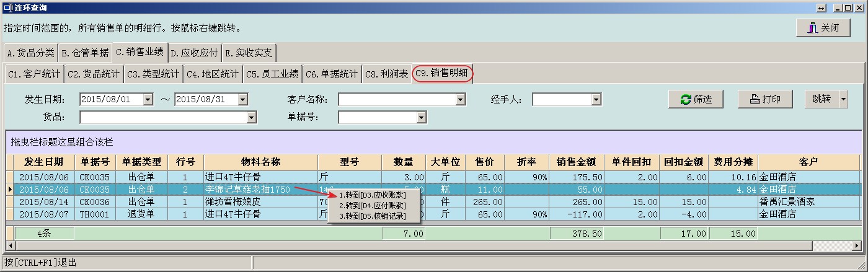Click the total 378.50 in the footer
The image size is (868, 272).
[x=577, y=234]
